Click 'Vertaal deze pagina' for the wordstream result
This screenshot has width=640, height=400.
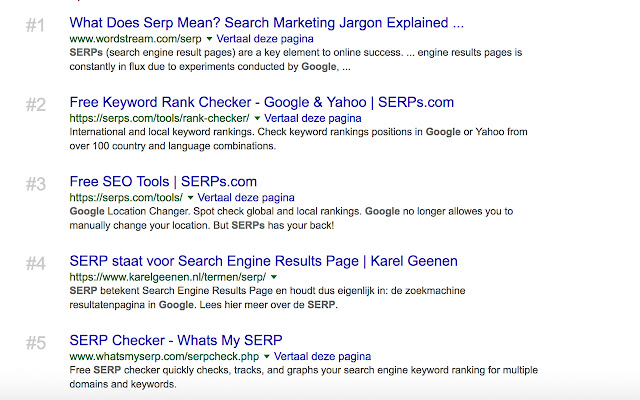point(265,38)
